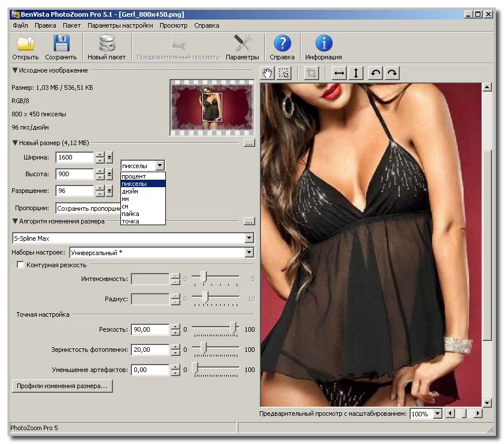Click the Резкость slider handle

click(x=234, y=328)
